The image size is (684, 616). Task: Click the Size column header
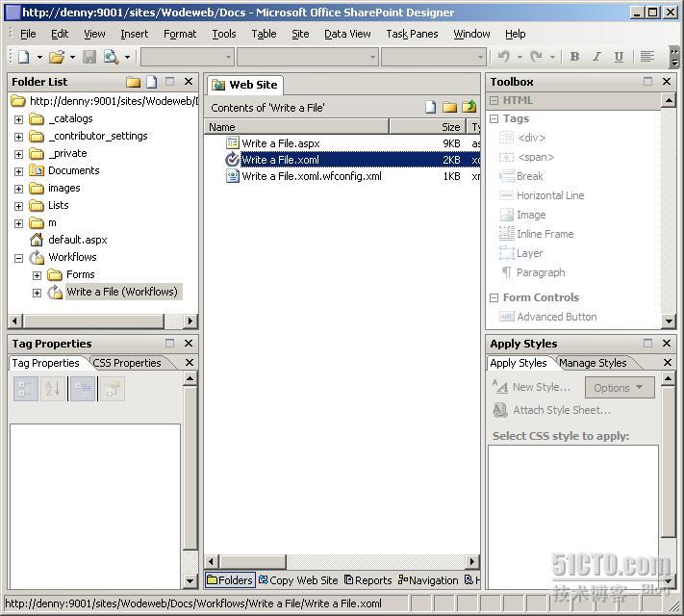point(427,127)
